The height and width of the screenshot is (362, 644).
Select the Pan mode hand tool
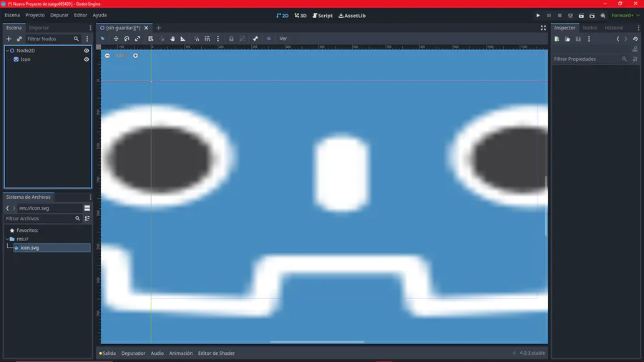pyautogui.click(x=172, y=39)
